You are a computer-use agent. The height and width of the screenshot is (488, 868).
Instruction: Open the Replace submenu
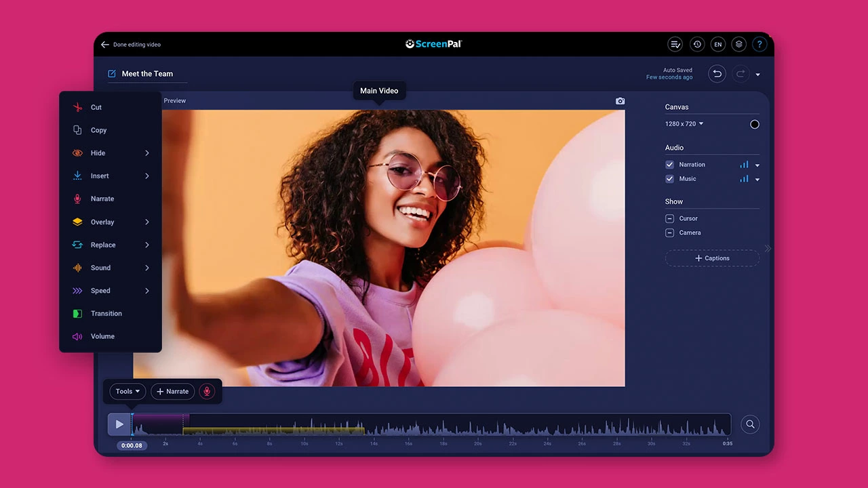coord(103,245)
